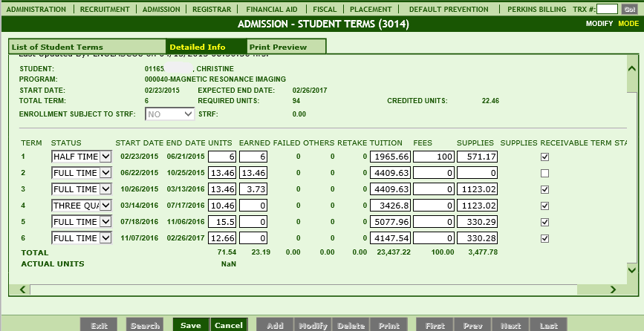Click the Modify button

(313, 325)
